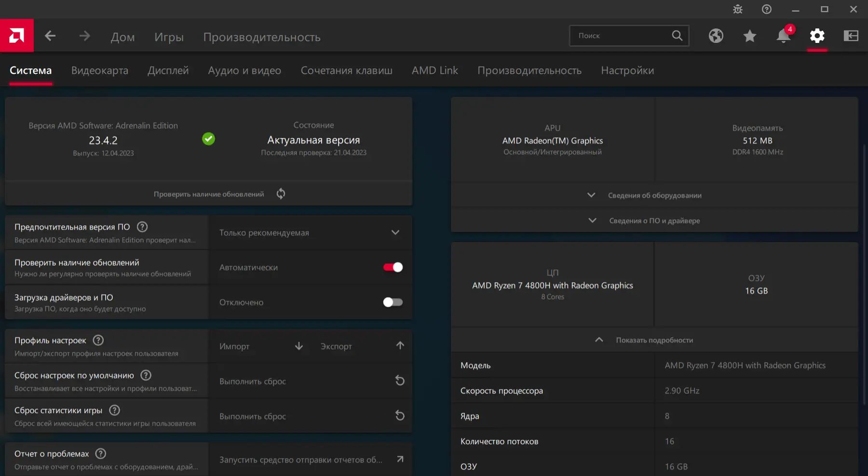
Task: Expand Сведения об оборудовании section
Action: tap(654, 195)
